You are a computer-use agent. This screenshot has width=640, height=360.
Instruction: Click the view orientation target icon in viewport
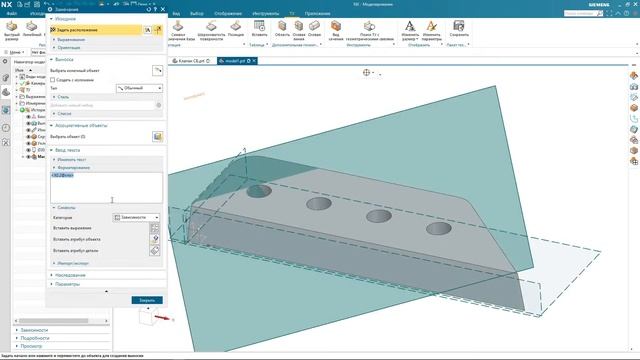[367, 72]
